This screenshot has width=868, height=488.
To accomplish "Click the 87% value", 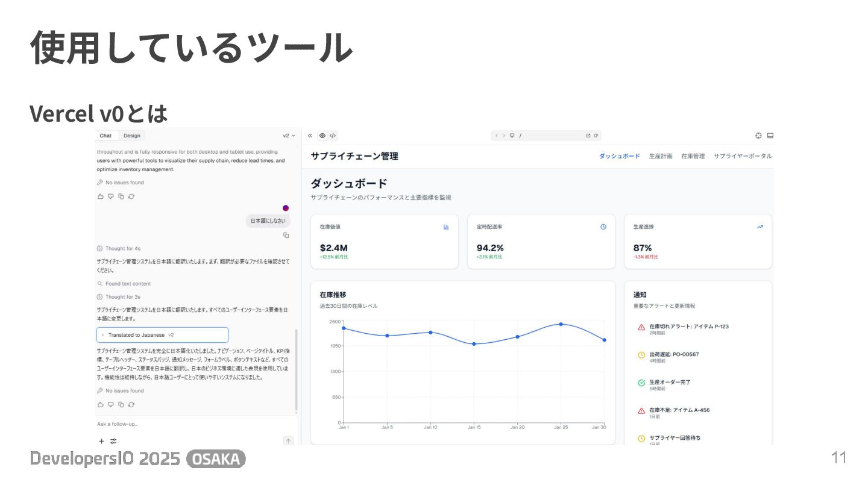I will [x=643, y=248].
